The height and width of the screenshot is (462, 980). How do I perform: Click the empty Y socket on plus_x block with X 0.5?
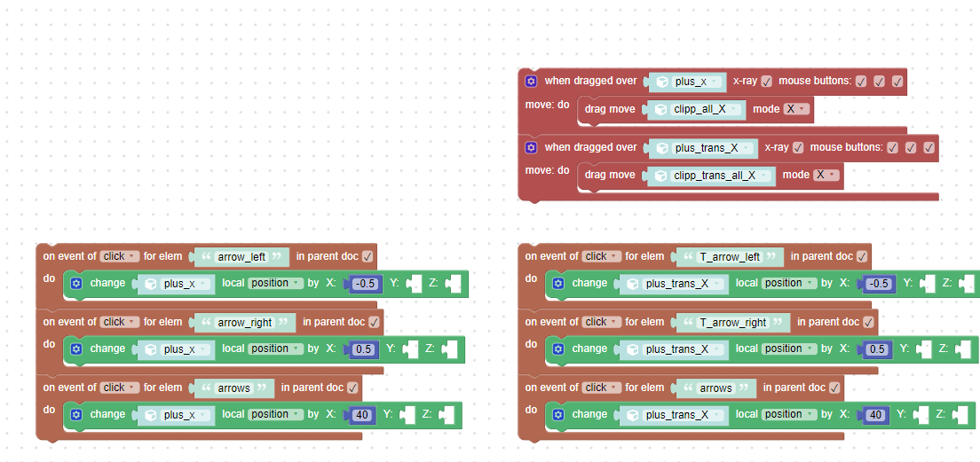pos(411,349)
